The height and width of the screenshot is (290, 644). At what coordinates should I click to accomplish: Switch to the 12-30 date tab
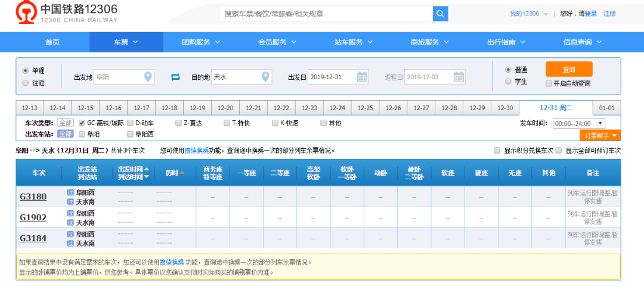click(505, 108)
